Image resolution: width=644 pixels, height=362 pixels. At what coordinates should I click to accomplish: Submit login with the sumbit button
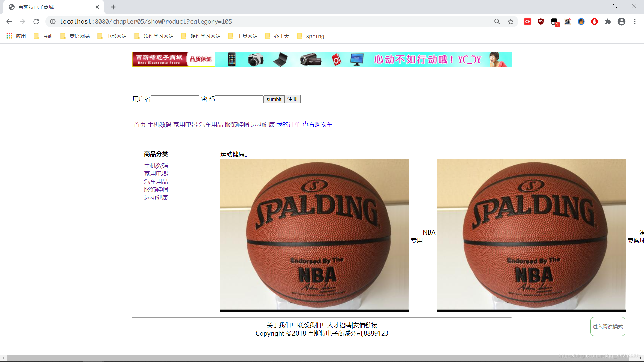click(x=274, y=99)
